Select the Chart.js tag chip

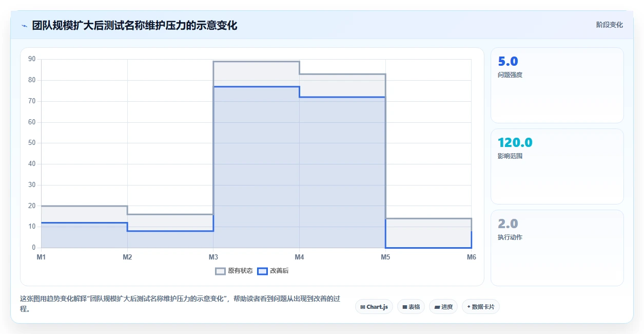pyautogui.click(x=374, y=307)
